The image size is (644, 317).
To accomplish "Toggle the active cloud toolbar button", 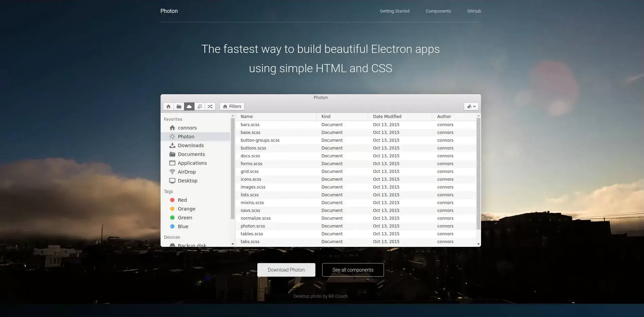I will point(189,106).
